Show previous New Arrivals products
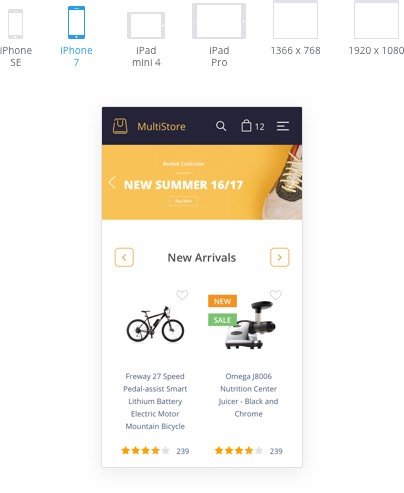Image resolution: width=404 pixels, height=493 pixels. pyautogui.click(x=124, y=257)
